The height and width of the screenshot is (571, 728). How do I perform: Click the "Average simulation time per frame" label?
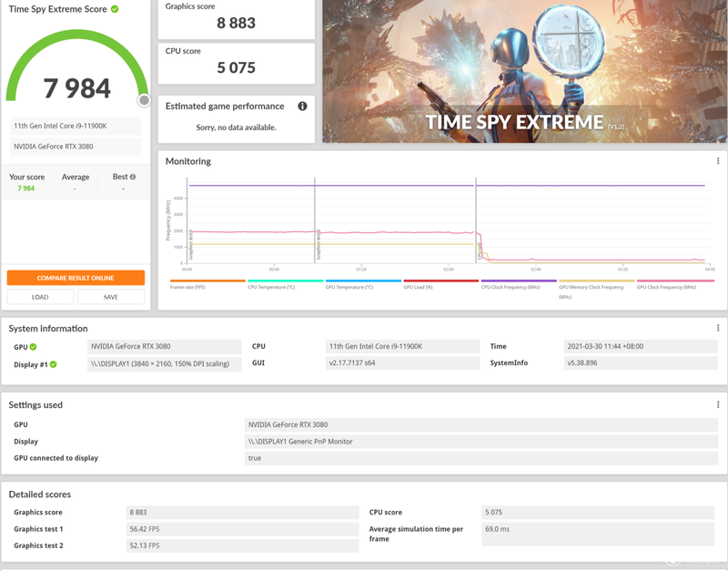click(x=416, y=534)
